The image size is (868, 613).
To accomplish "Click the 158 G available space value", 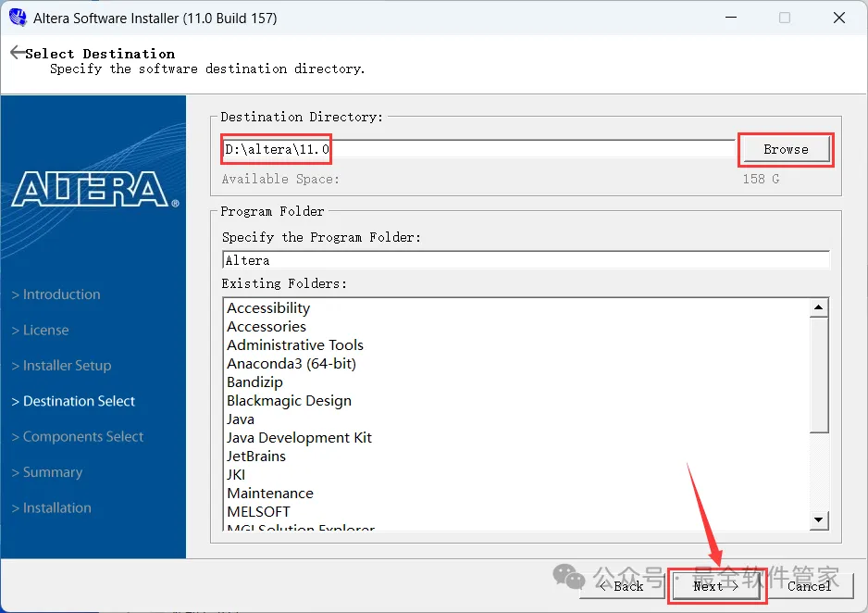I will tap(761, 179).
